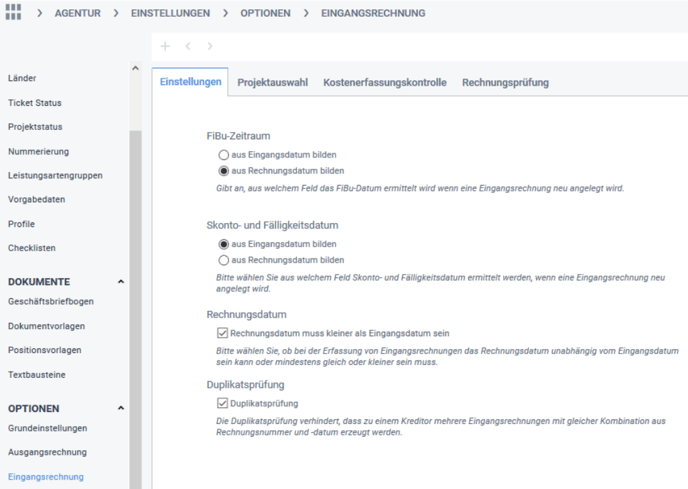
Task: Navigate to EINSTELLUNGEN breadcrumb
Action: tap(170, 13)
